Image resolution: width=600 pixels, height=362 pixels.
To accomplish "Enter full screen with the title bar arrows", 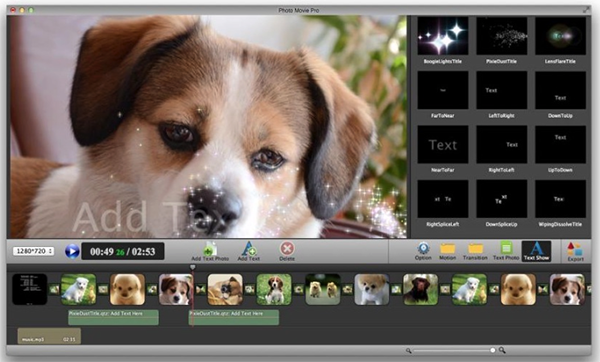I will [x=586, y=10].
